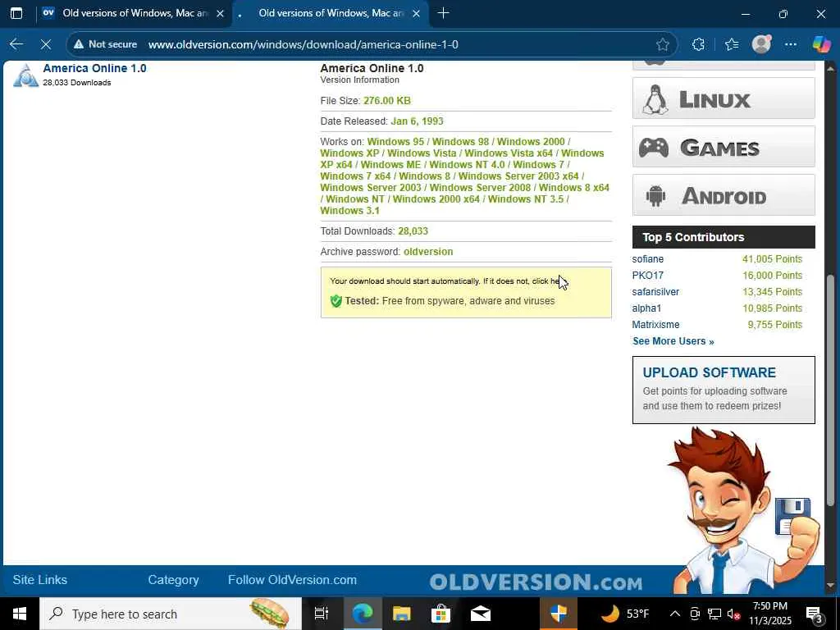Click the Follow OldVersion.com footer heading
840x630 pixels.
[x=293, y=580]
